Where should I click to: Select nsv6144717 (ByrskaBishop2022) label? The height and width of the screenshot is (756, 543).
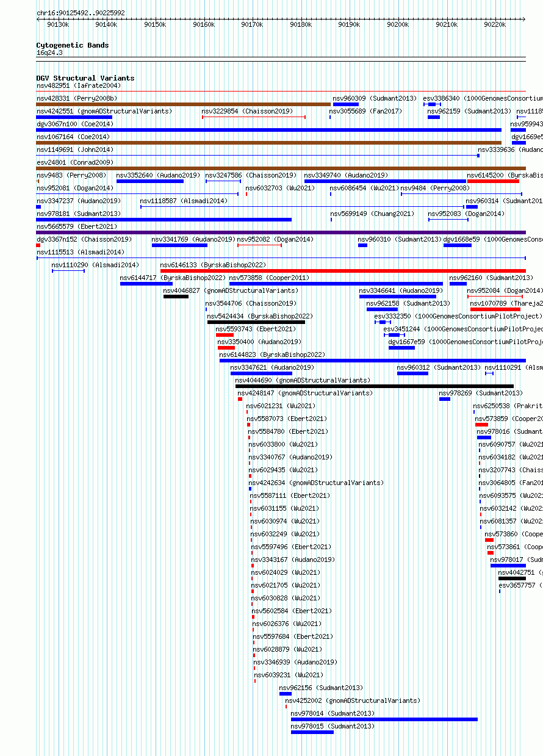[173, 278]
